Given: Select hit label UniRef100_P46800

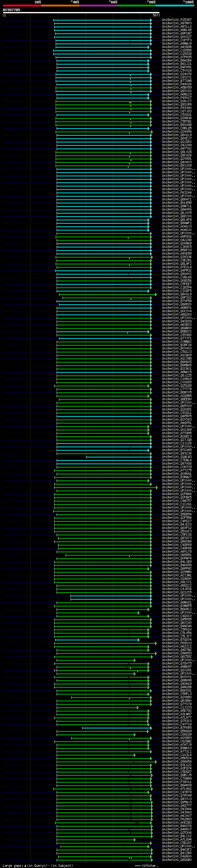Looking at the screenshot, I should click(x=177, y=857).
